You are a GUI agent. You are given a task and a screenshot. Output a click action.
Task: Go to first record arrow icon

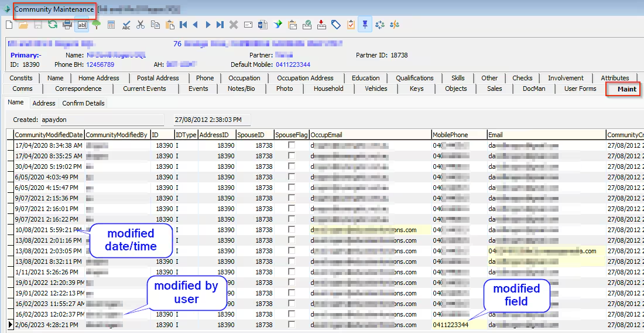tap(183, 25)
